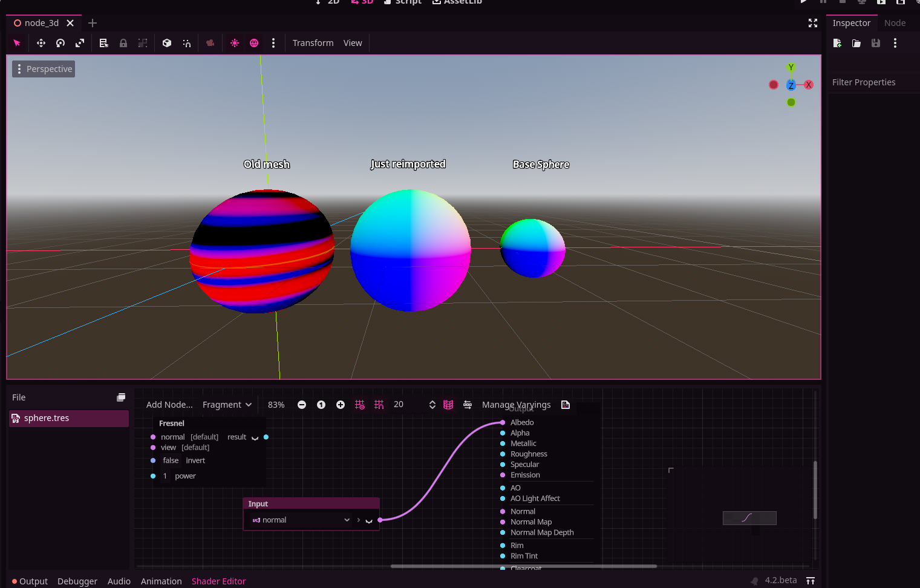920x588 pixels.
Task: Select the Rotate tool
Action: tap(60, 43)
